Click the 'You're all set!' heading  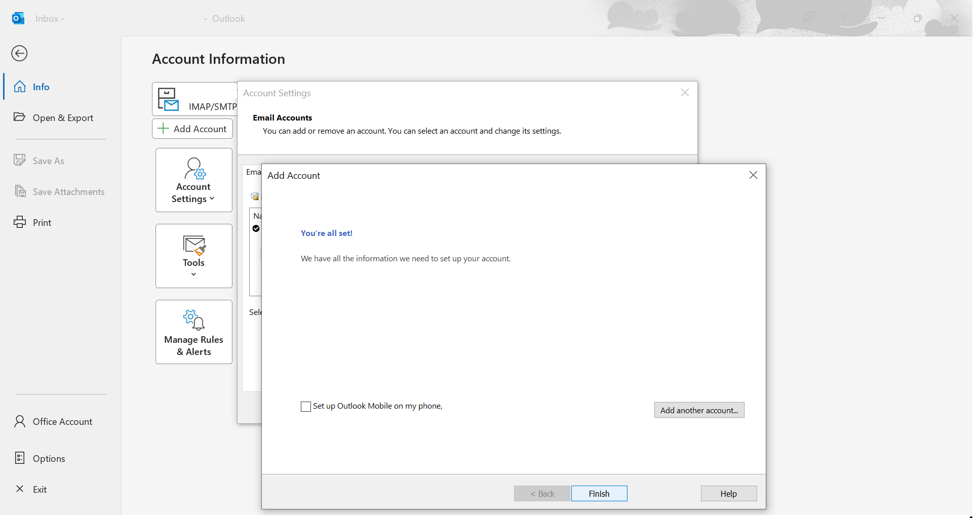pos(327,233)
